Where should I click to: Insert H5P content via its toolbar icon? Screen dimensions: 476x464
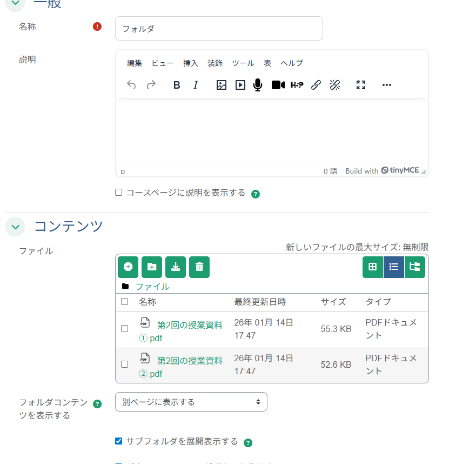pyautogui.click(x=297, y=85)
